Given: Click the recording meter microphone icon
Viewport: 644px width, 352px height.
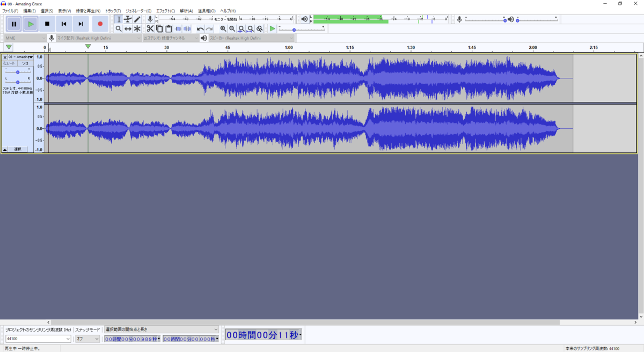Looking at the screenshot, I should tap(150, 19).
